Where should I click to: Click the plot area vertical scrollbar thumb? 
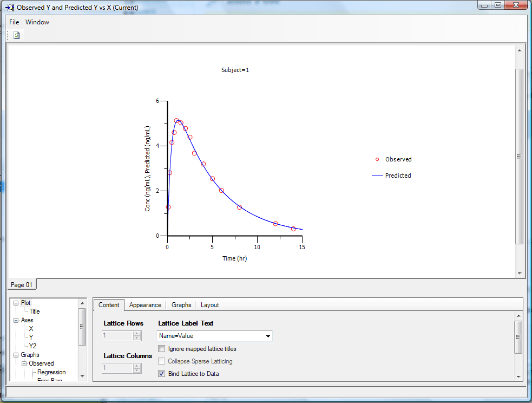tap(519, 156)
